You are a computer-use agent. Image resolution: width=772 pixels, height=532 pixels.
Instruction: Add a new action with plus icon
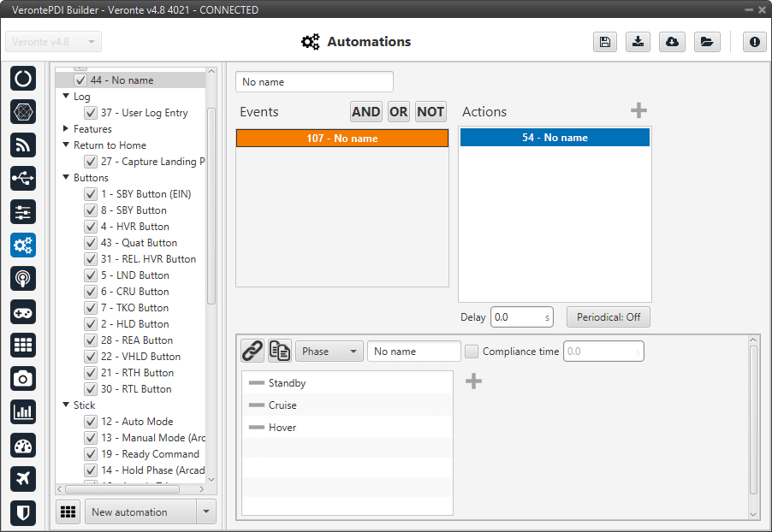[x=638, y=110]
